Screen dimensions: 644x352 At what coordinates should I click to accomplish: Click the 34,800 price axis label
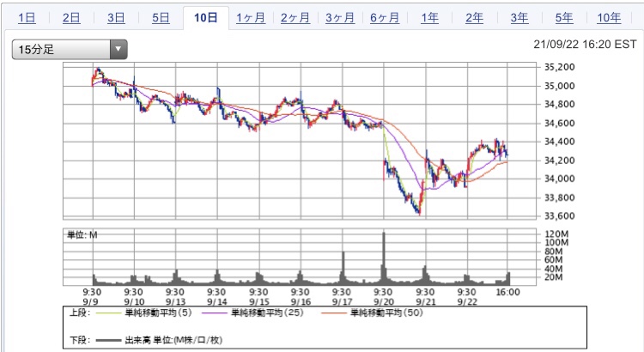[x=559, y=105]
